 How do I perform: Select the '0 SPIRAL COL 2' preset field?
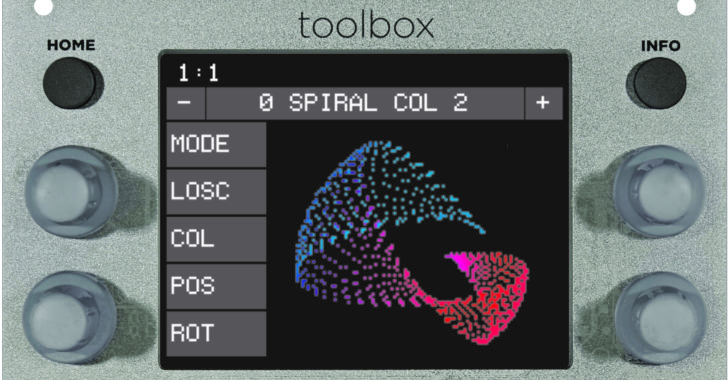(x=365, y=103)
